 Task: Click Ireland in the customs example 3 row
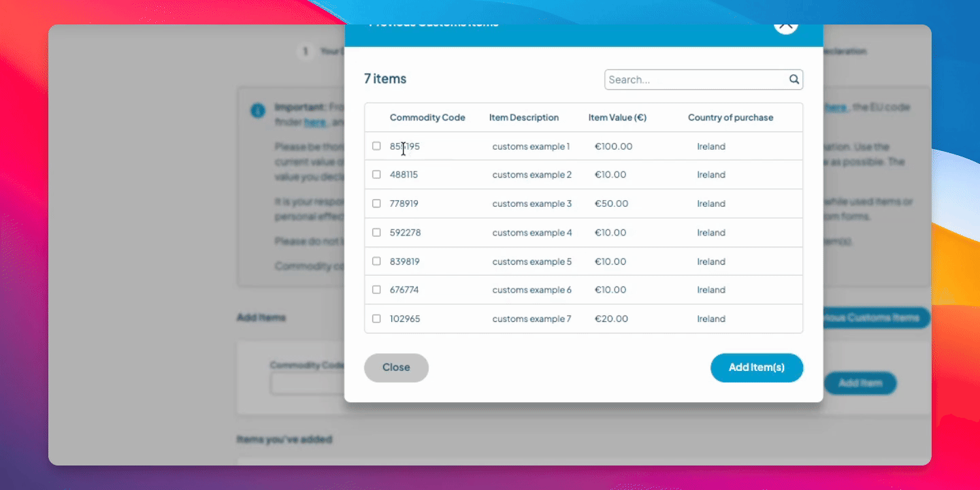(711, 203)
